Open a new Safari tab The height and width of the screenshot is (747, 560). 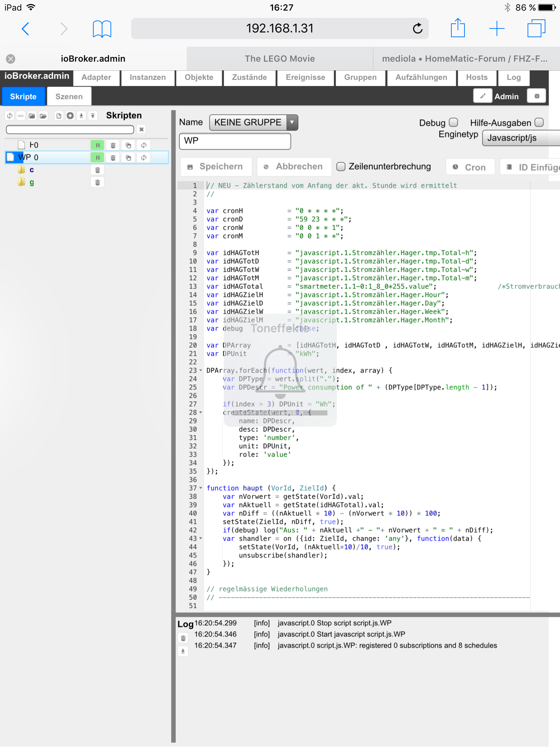click(497, 28)
